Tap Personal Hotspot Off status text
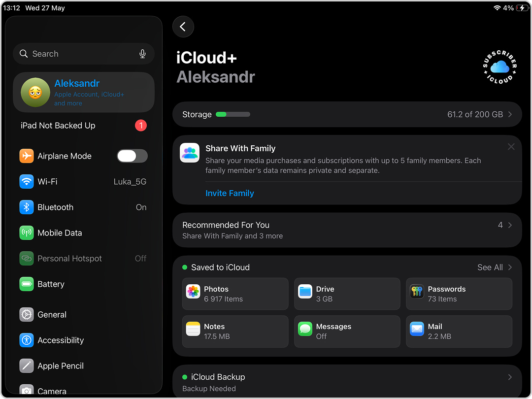The height and width of the screenshot is (399, 532). coord(141,259)
